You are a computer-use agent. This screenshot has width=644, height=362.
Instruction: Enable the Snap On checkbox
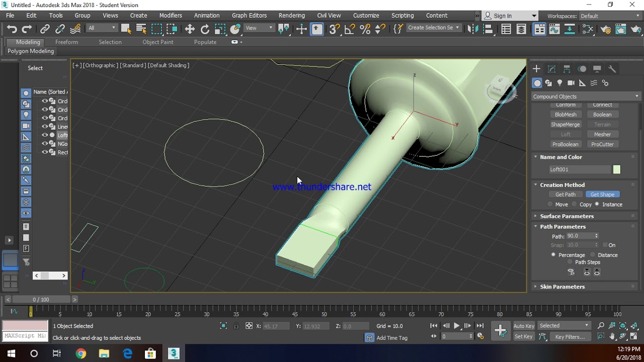coord(605,245)
